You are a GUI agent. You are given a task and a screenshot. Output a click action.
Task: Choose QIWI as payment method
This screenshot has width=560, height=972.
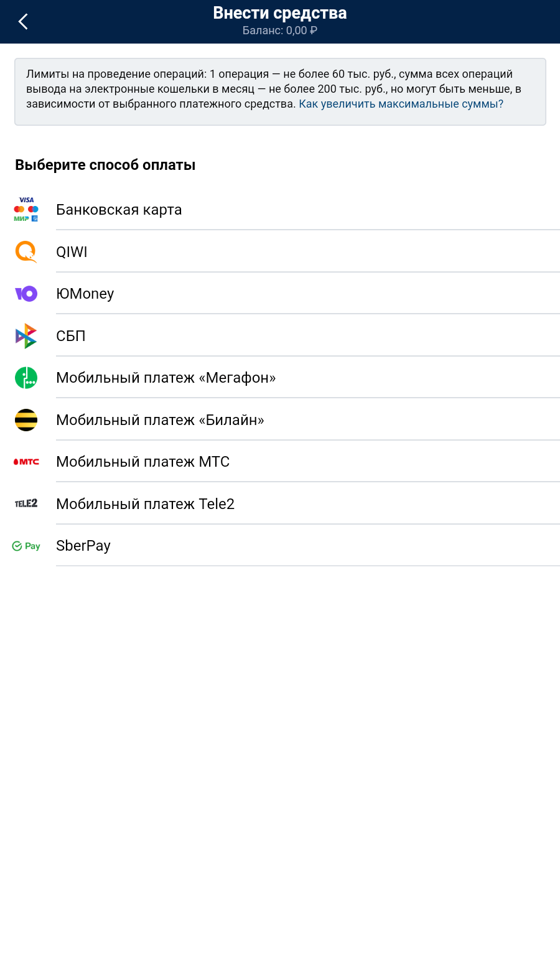(72, 252)
